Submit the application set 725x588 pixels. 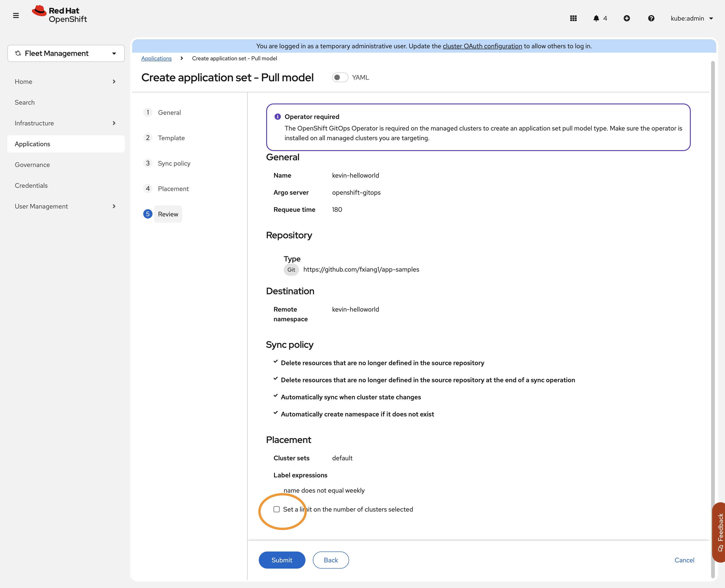[x=282, y=560]
